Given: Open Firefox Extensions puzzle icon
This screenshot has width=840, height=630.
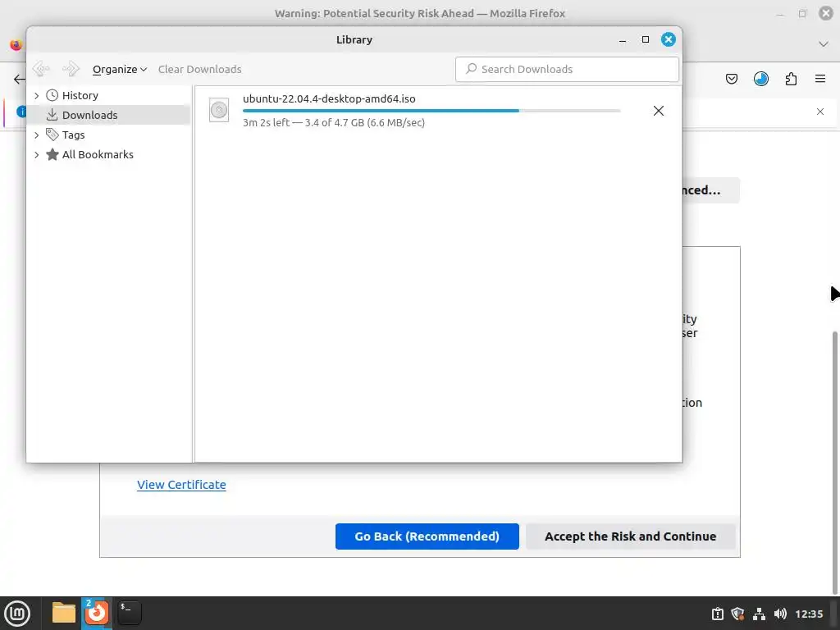Looking at the screenshot, I should [791, 80].
